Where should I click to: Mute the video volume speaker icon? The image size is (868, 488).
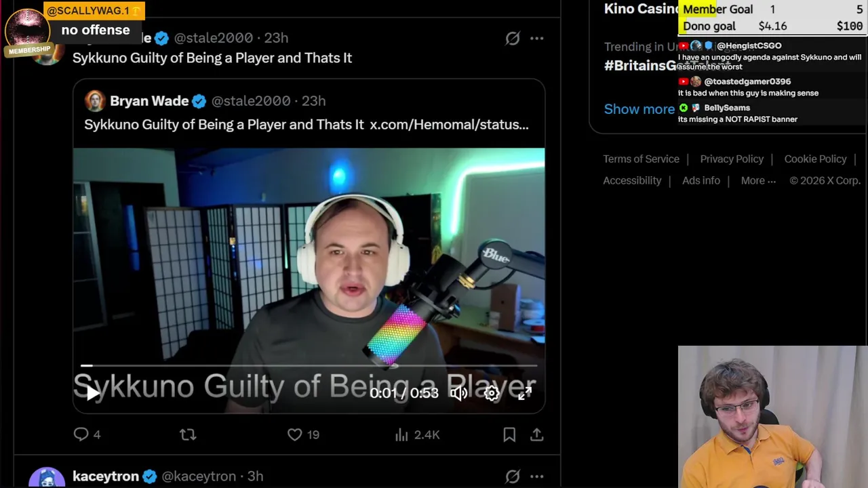(459, 393)
